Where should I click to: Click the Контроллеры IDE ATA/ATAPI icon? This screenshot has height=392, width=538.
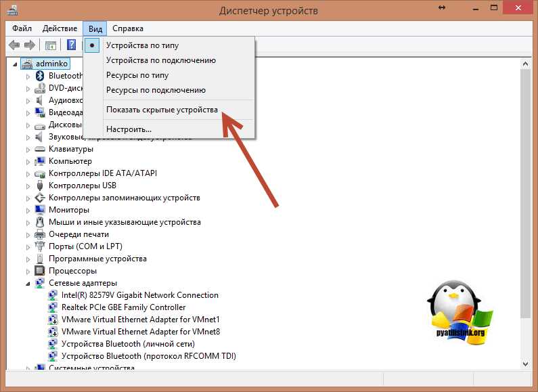[40, 174]
